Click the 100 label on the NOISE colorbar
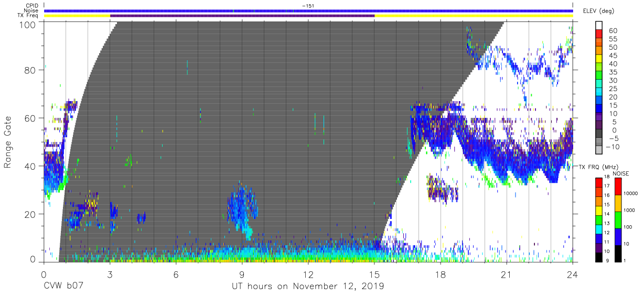The image size is (644, 297). pyautogui.click(x=628, y=226)
